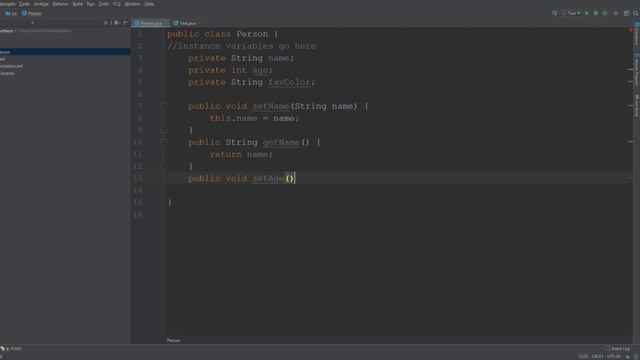Viewport: 640px width, 360px height.
Task: Open the Database side tool window tab
Action: pyautogui.click(x=637, y=35)
